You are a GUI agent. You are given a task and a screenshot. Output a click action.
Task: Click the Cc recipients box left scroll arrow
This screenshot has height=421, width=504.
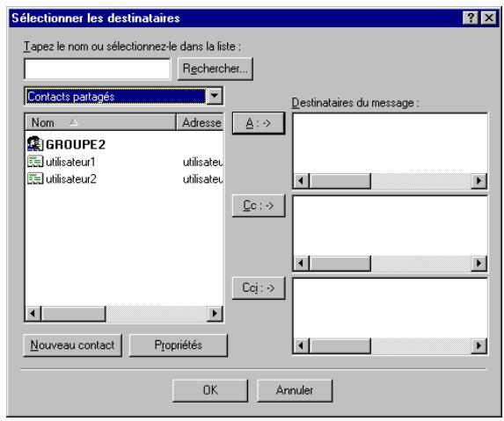(301, 264)
